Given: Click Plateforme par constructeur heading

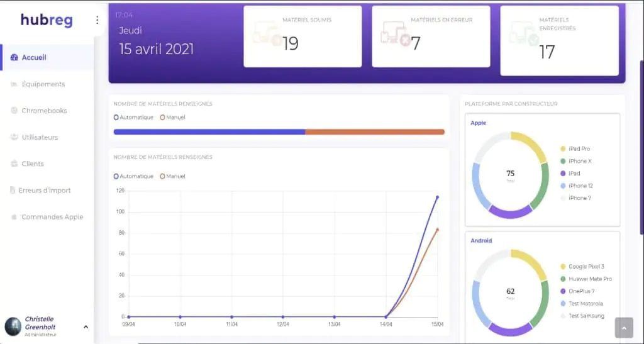Looking at the screenshot, I should [511, 104].
